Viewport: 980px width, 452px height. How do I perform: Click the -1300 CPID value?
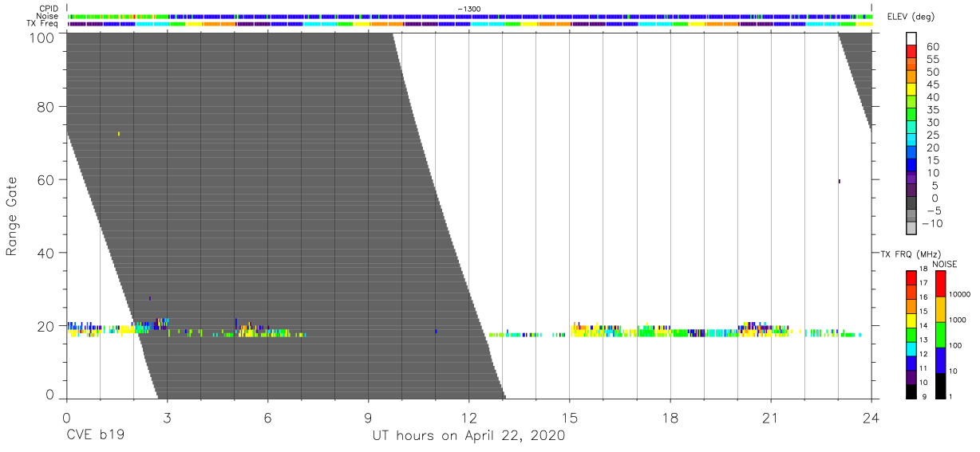pyautogui.click(x=468, y=9)
